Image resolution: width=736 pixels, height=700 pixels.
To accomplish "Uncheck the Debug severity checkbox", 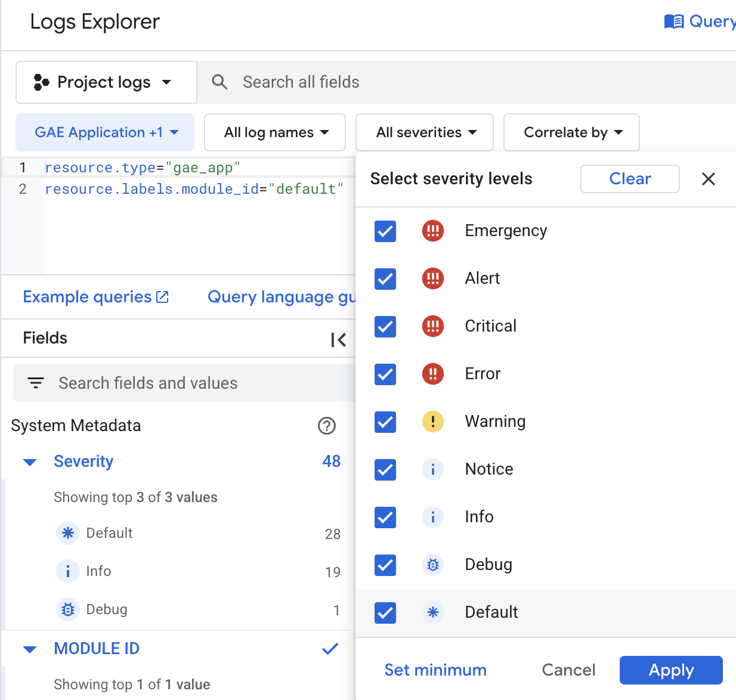I will click(x=385, y=565).
